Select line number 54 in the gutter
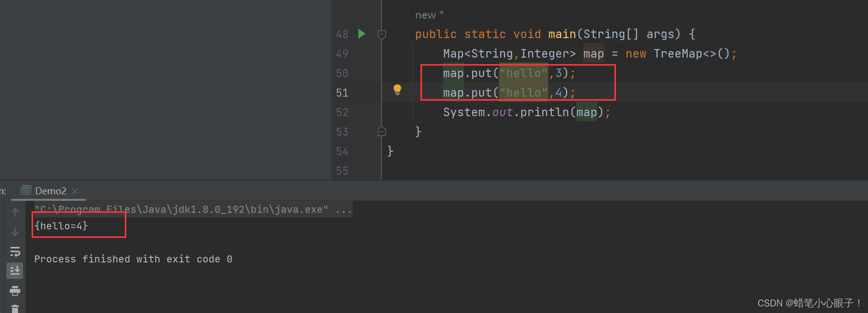 pos(342,151)
